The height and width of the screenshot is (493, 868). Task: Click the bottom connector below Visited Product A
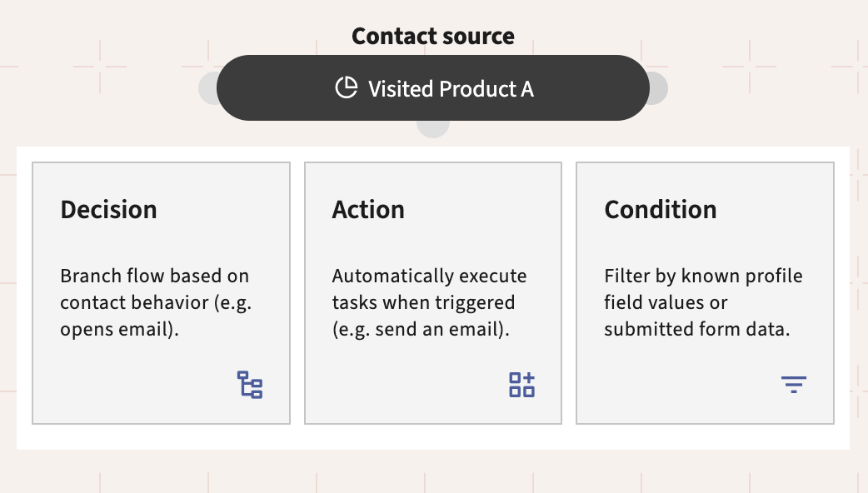[433, 129]
